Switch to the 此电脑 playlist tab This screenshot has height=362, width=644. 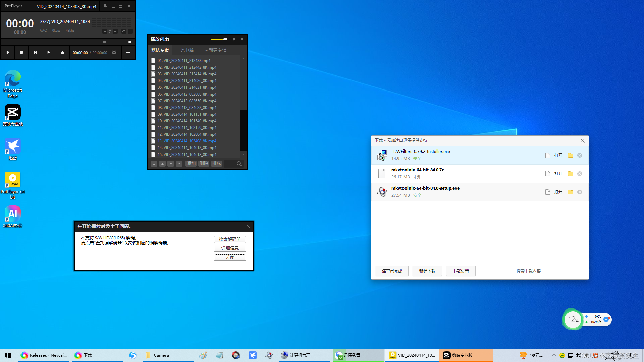[x=187, y=50]
